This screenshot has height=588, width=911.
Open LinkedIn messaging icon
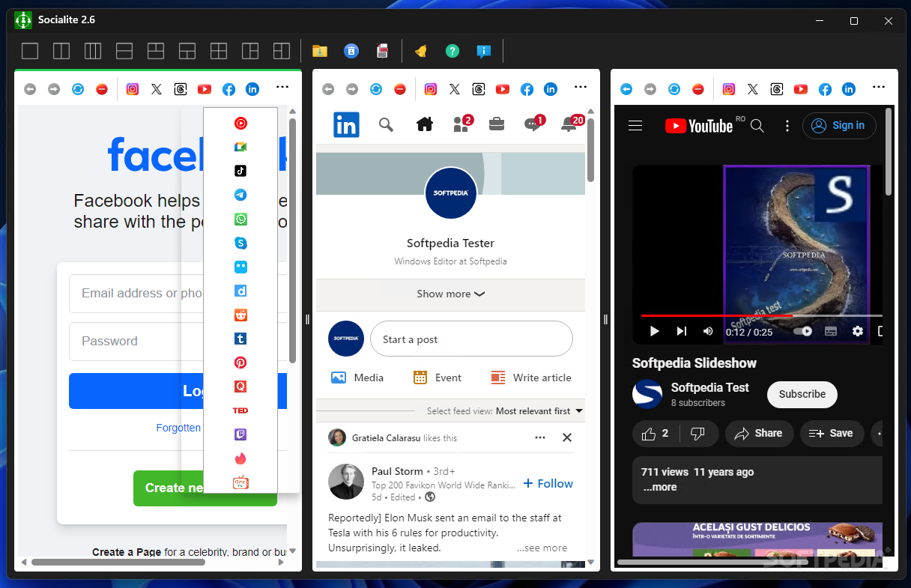click(x=534, y=124)
